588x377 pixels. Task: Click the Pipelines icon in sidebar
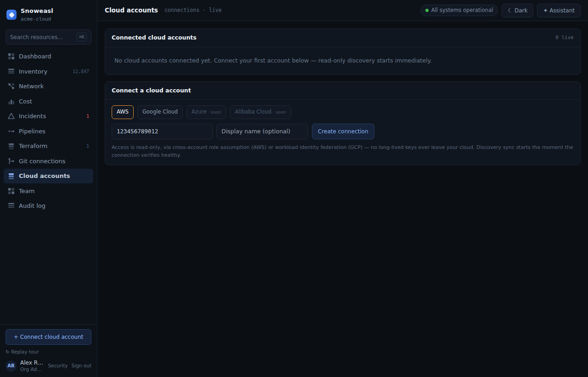tap(11, 131)
